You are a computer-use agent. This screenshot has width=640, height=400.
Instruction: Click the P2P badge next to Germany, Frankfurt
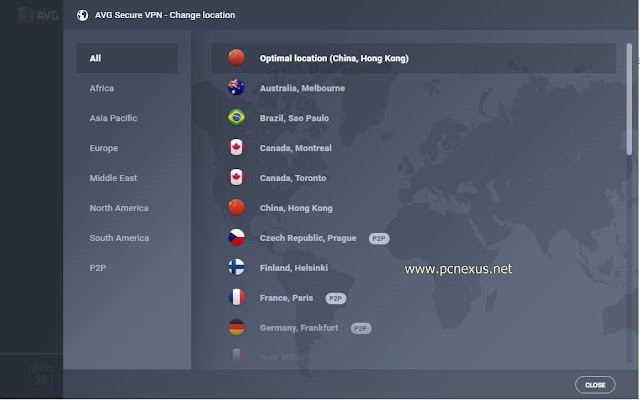[361, 328]
